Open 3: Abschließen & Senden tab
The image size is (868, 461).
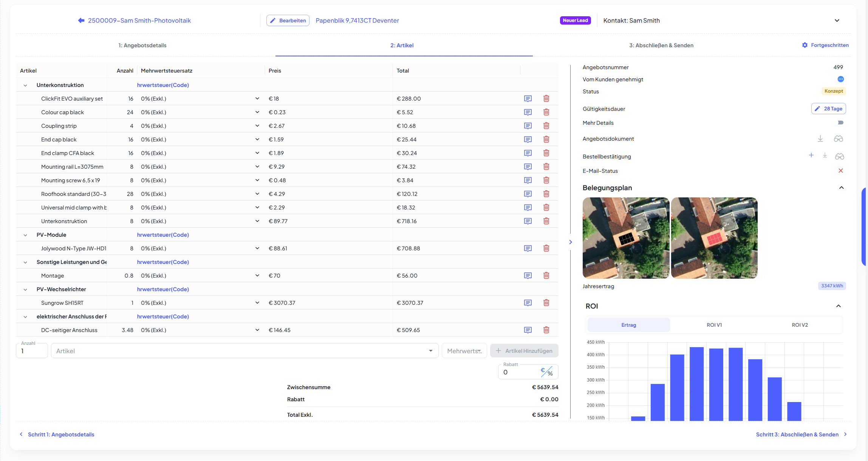(x=661, y=45)
